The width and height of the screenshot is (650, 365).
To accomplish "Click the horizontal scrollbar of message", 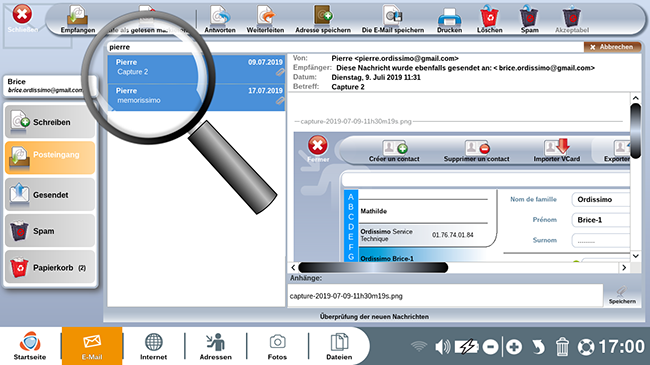I will point(373,268).
